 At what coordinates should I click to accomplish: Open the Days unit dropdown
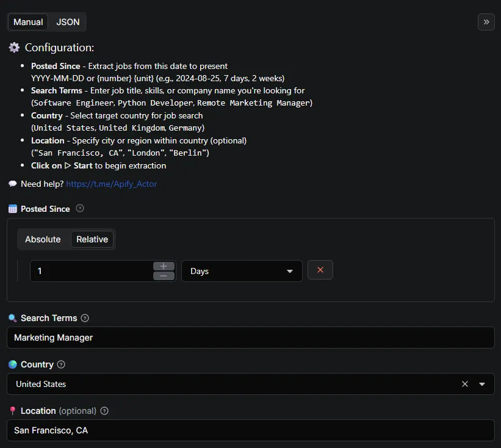click(242, 271)
